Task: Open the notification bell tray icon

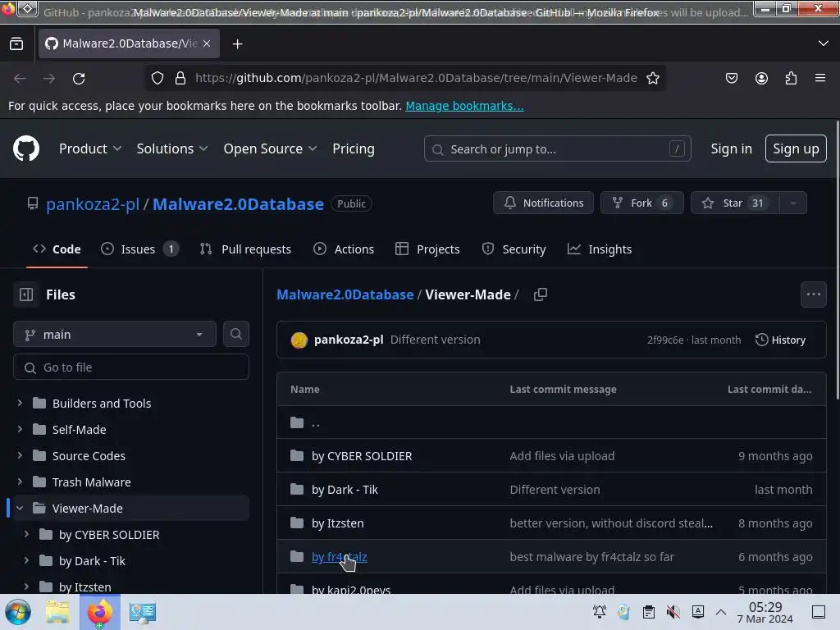Action: click(x=600, y=612)
